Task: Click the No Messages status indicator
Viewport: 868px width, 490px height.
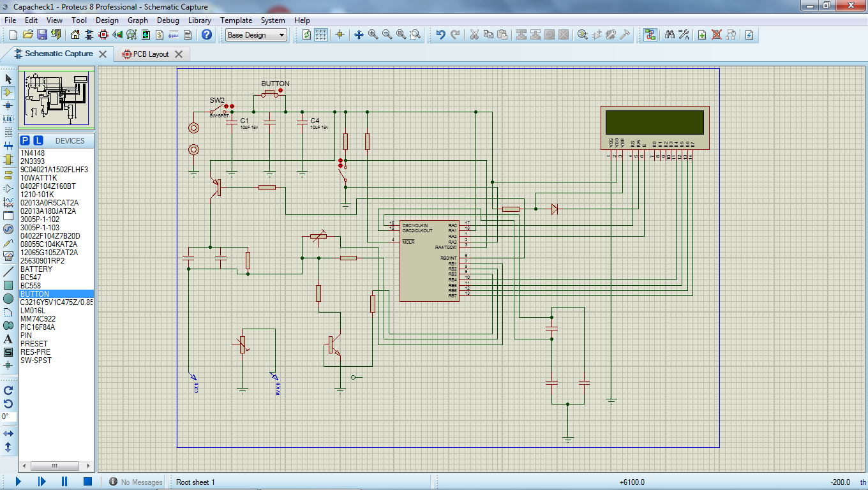Action: 136,482
